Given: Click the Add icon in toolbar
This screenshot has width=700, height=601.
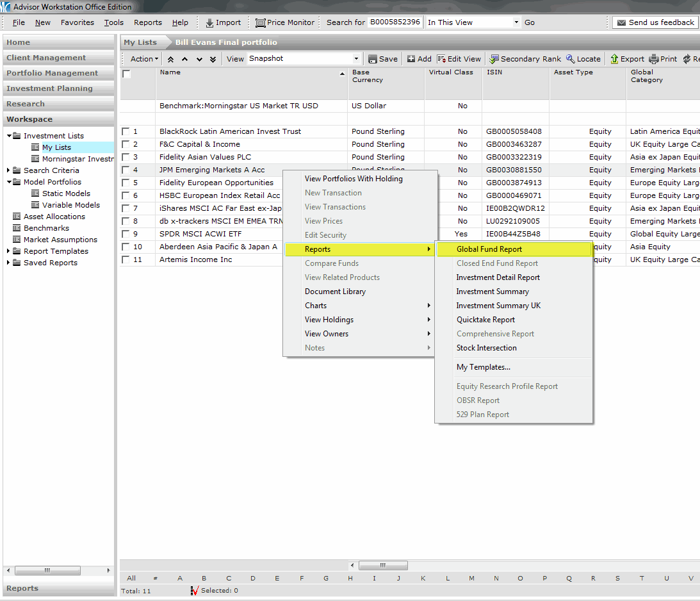Looking at the screenshot, I should tap(411, 59).
